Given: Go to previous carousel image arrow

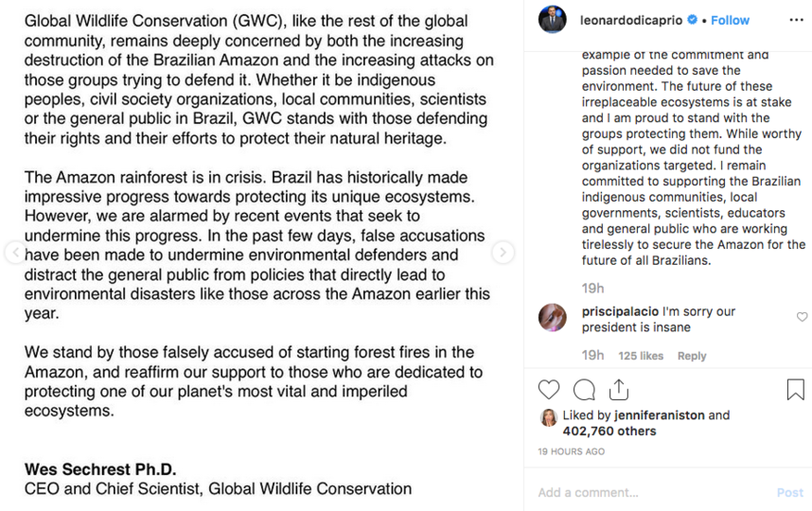Looking at the screenshot, I should (x=16, y=252).
